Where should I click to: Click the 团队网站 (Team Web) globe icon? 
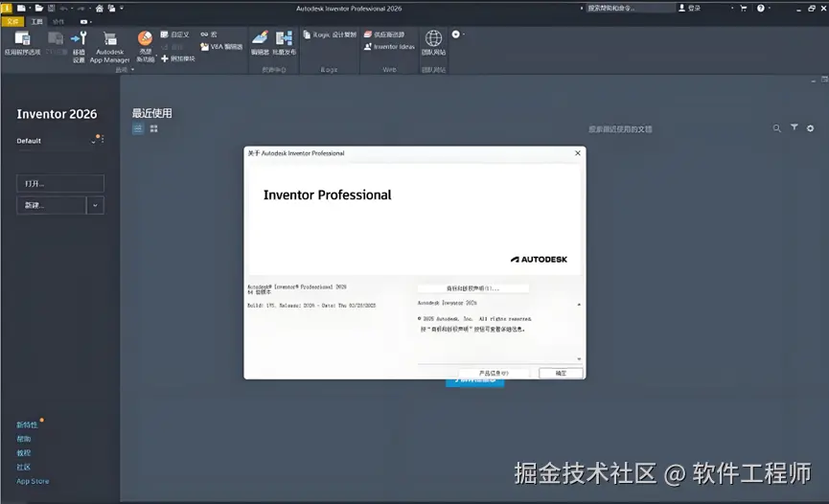coord(433,38)
